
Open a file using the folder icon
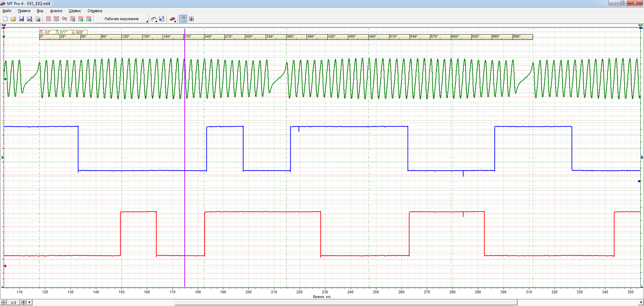(13, 19)
